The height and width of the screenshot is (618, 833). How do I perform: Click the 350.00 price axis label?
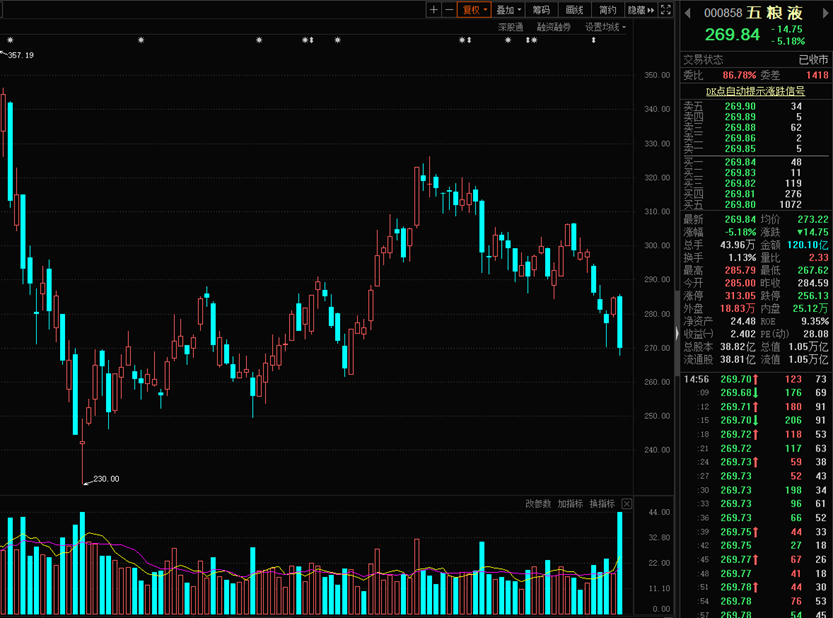[657, 75]
